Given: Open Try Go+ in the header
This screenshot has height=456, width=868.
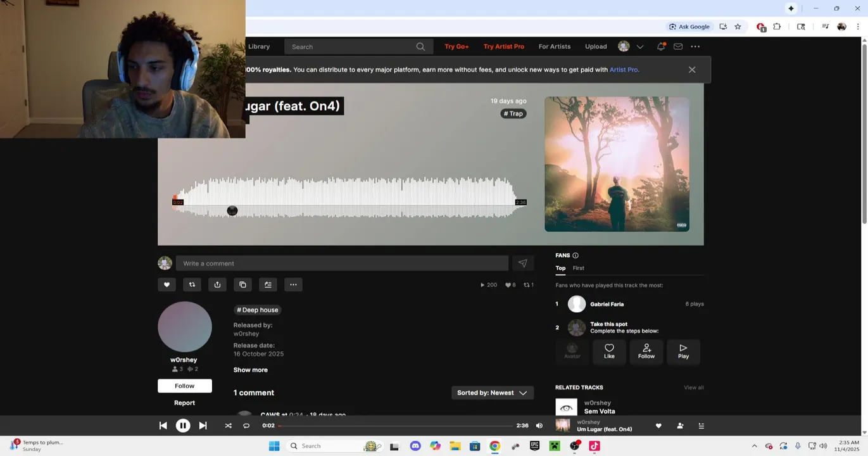Looking at the screenshot, I should 456,46.
